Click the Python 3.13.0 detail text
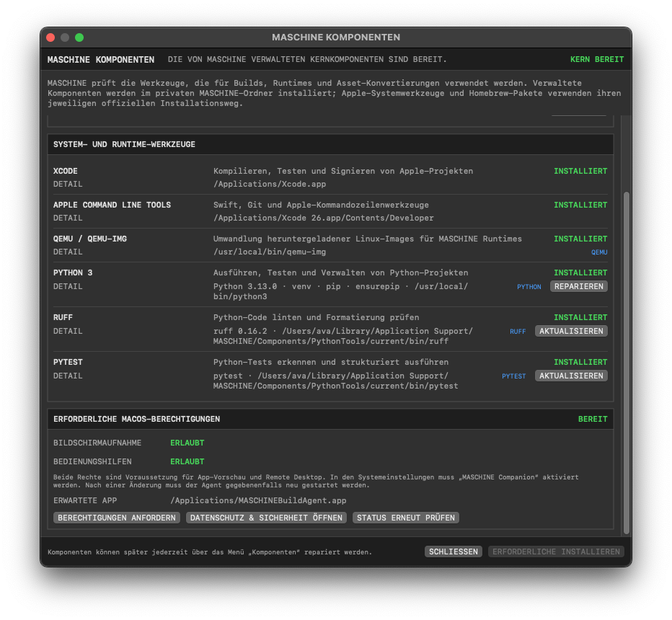The width and height of the screenshot is (672, 620). [x=341, y=291]
